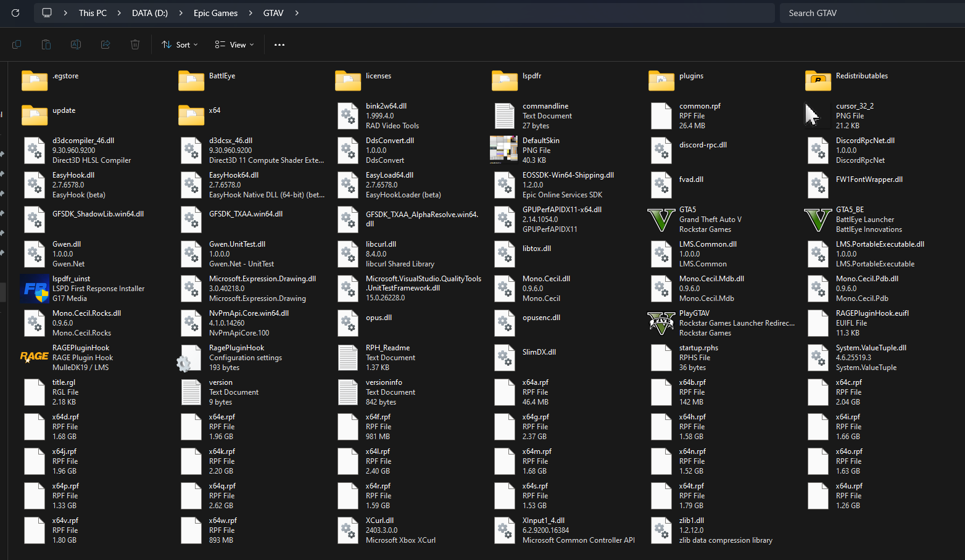Click the lspdfr folder icon
The image size is (965, 560).
coord(505,80)
